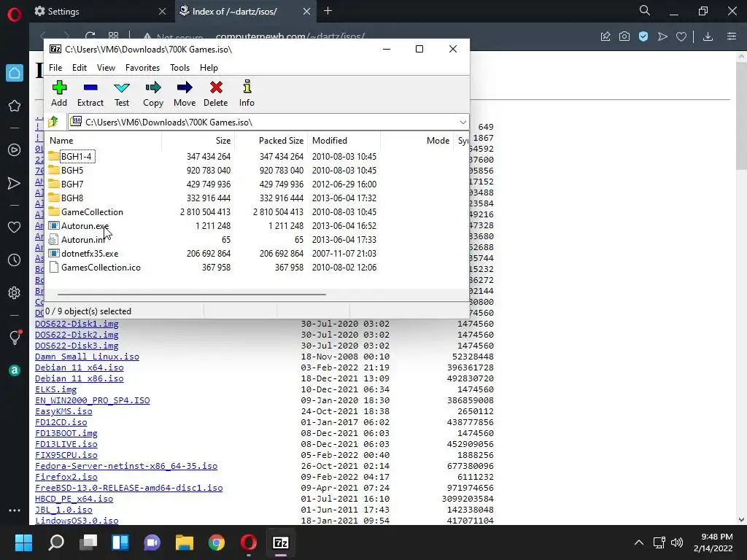Close the Index of /~dartz/isos/ tab
This screenshot has width=747, height=560.
tap(307, 12)
